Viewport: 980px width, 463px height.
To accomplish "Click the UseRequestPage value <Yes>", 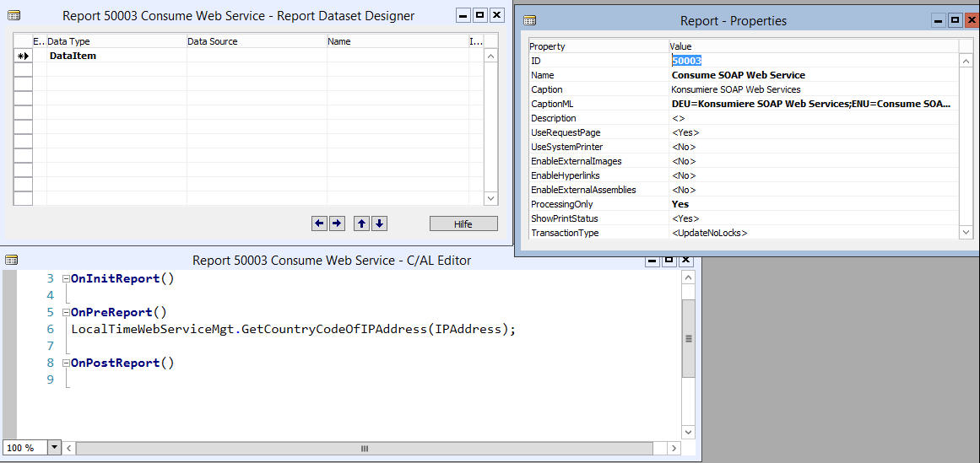I will (685, 132).
